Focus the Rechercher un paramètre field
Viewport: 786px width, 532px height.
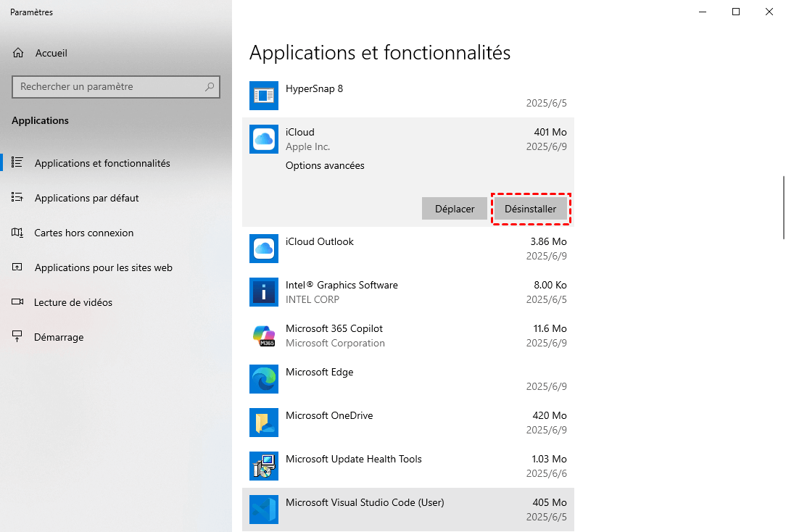(109, 87)
